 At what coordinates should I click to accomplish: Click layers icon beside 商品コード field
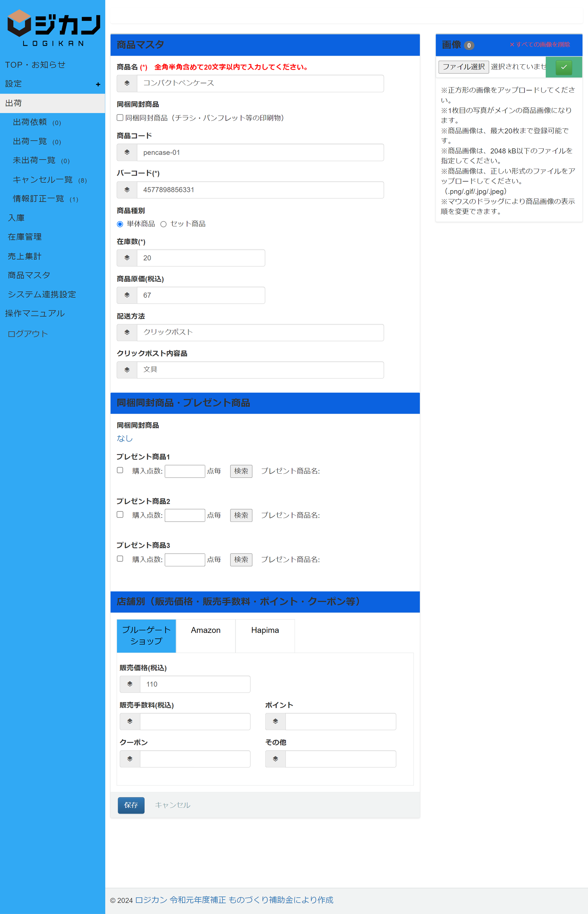127,152
